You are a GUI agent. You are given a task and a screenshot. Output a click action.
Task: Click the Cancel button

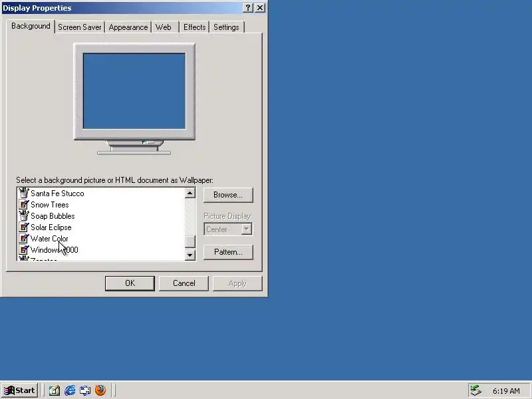click(184, 283)
